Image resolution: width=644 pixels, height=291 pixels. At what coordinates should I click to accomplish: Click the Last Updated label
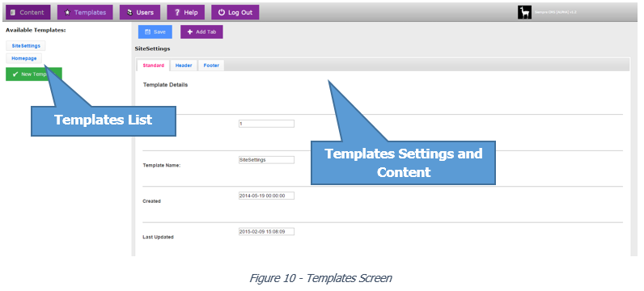[x=158, y=237]
